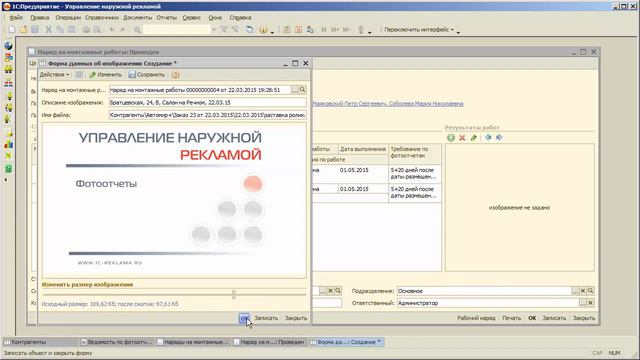Click the bar chart icon in left sidebar
The width and height of the screenshot is (640, 360).
pyautogui.click(x=8, y=144)
